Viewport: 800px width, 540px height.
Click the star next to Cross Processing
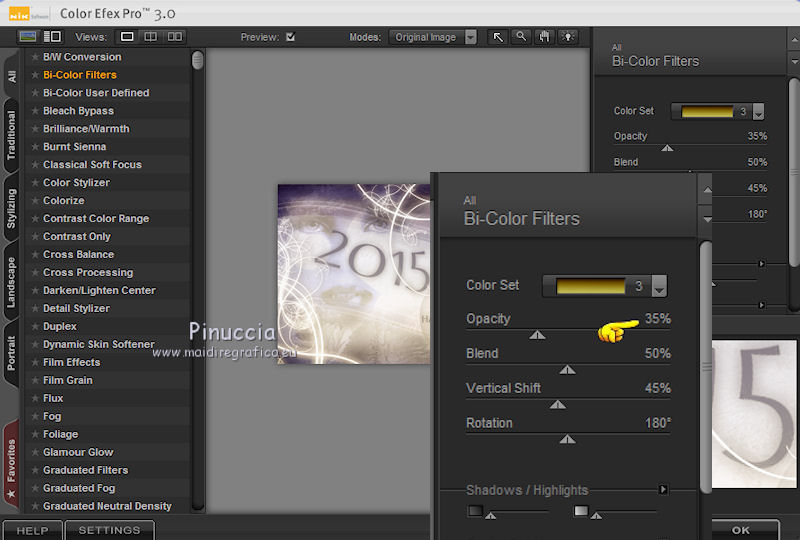point(35,272)
